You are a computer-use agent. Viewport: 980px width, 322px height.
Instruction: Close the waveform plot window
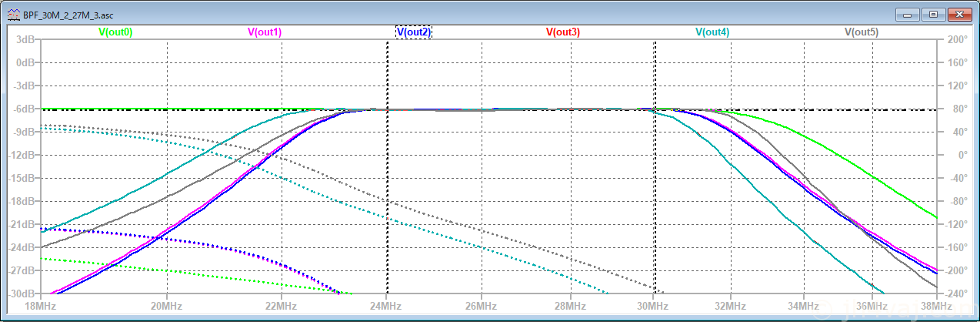click(x=959, y=13)
